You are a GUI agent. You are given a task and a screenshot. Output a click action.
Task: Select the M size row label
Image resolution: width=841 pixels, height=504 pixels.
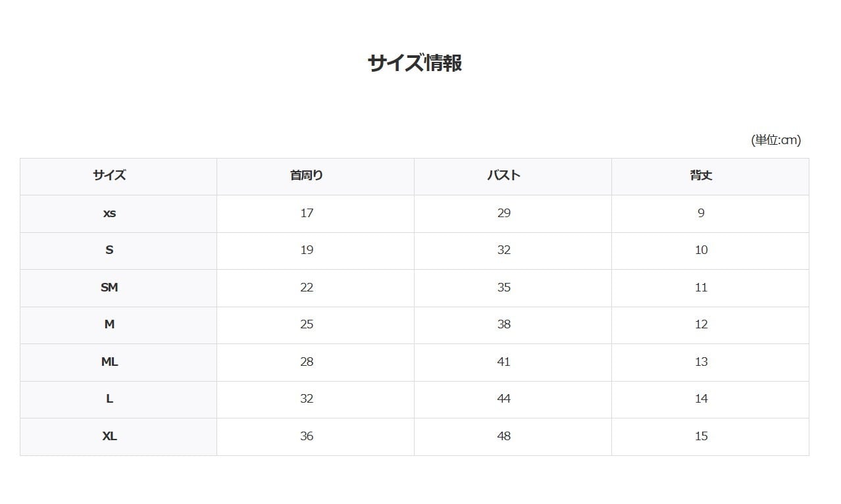tap(109, 324)
